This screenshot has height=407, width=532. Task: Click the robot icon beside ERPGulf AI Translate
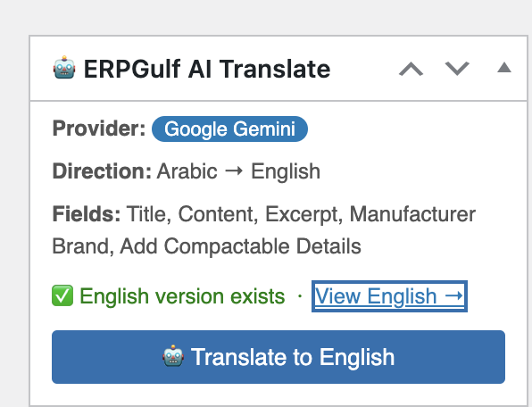64,68
